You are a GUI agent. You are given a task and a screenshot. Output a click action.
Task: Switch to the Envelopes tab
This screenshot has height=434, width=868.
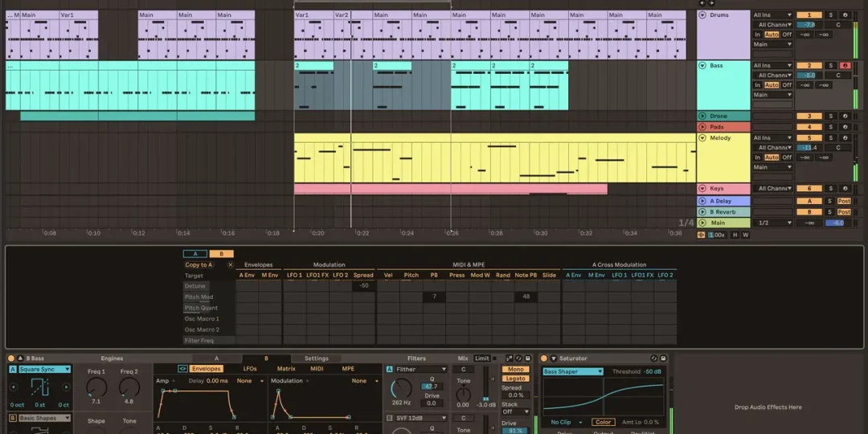pyautogui.click(x=207, y=369)
